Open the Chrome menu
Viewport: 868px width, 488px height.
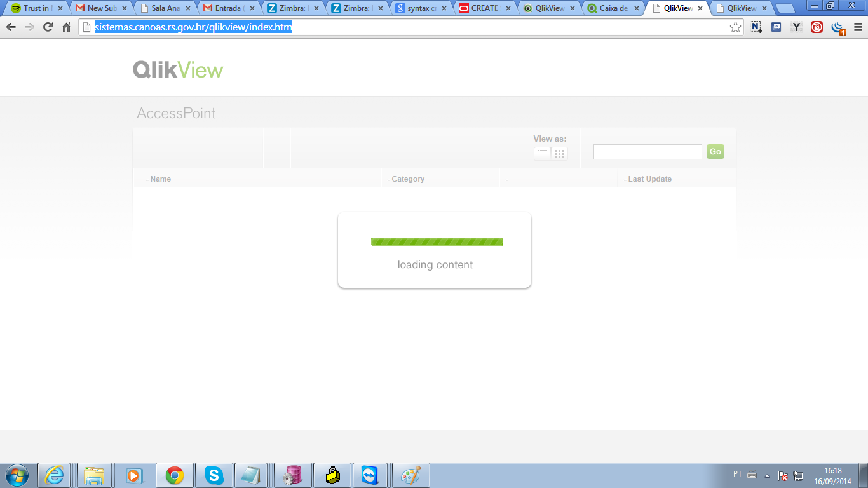point(858,27)
